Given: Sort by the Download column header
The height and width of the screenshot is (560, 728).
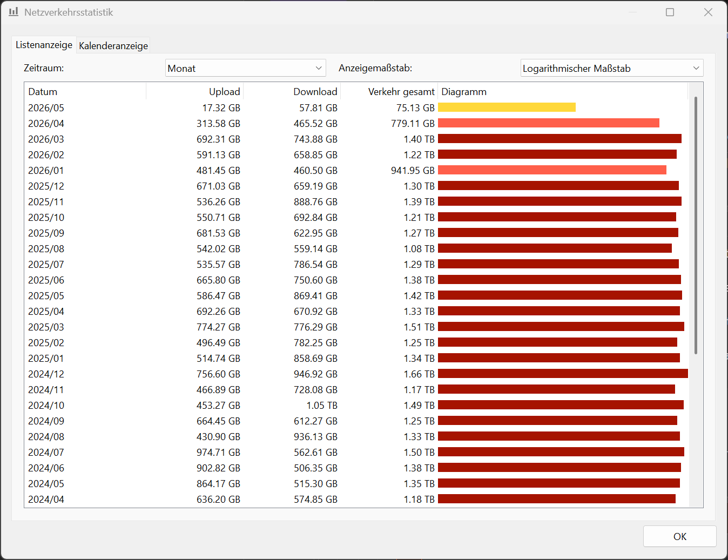Looking at the screenshot, I should point(292,92).
